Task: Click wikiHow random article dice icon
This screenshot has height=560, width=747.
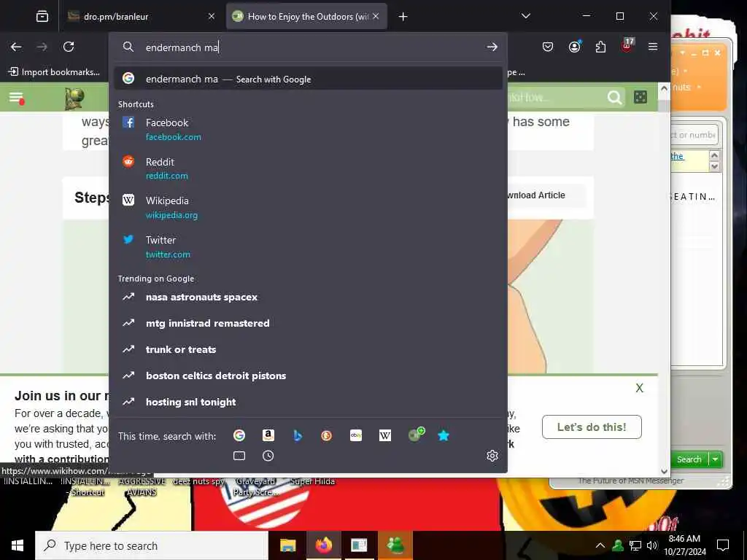Action: [640, 97]
